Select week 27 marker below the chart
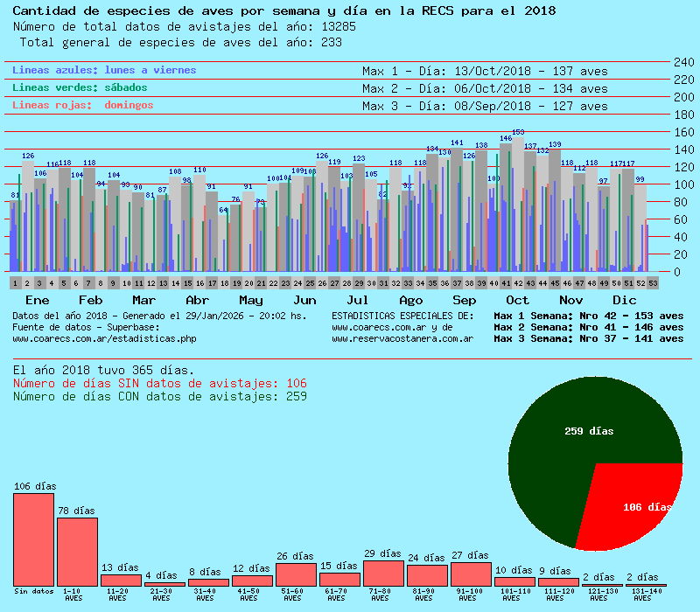This screenshot has width=700, height=612. 334,283
